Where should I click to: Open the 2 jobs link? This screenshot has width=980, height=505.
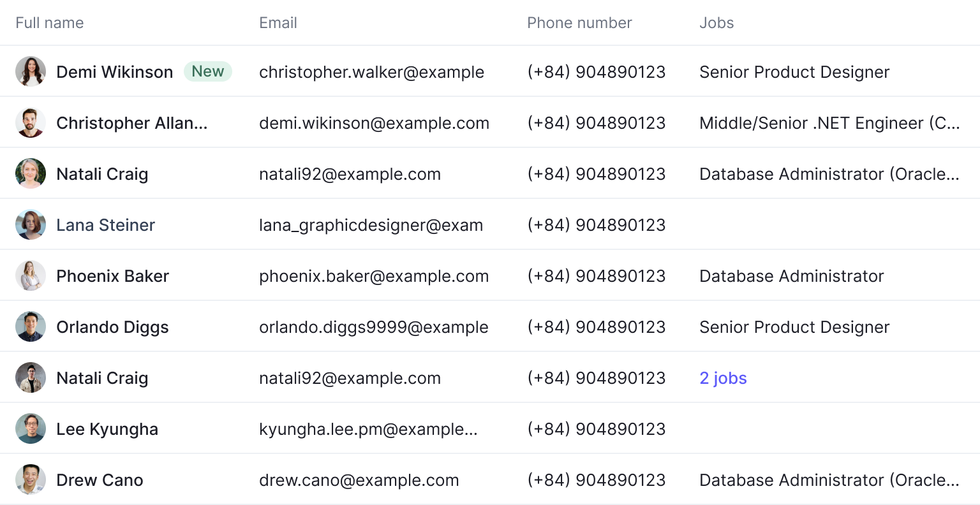tap(723, 378)
